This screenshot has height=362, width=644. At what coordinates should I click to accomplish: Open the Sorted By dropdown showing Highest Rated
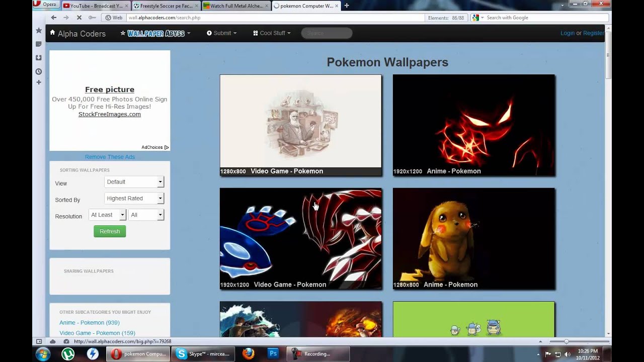click(134, 199)
